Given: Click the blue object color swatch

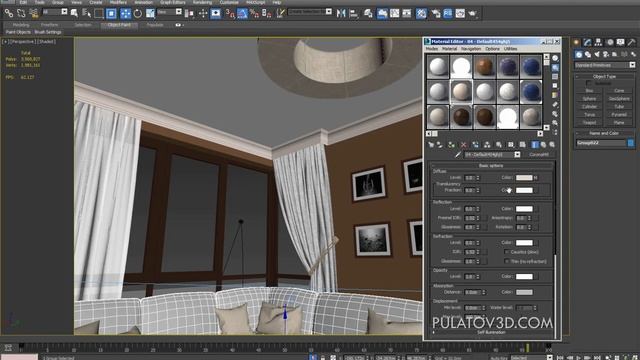Looking at the screenshot, I should point(631,143).
